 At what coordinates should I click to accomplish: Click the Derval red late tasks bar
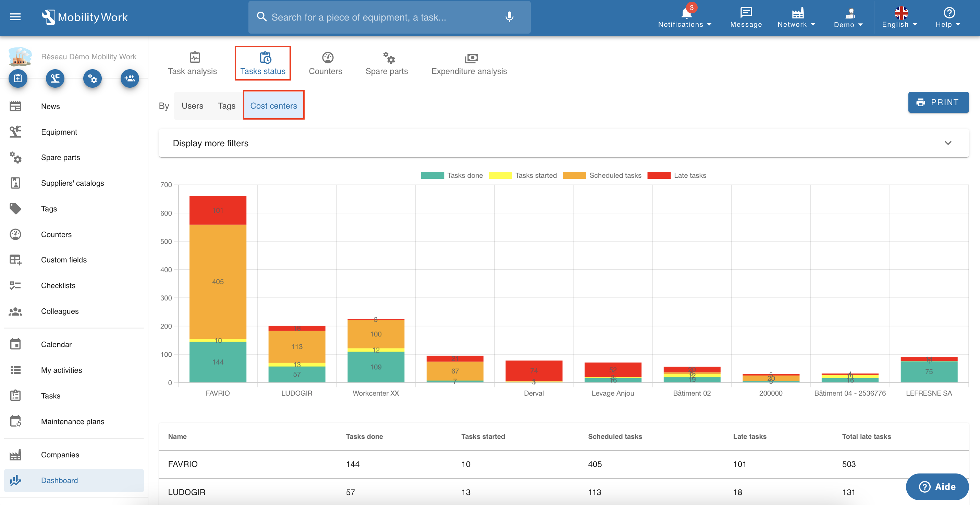pyautogui.click(x=534, y=371)
